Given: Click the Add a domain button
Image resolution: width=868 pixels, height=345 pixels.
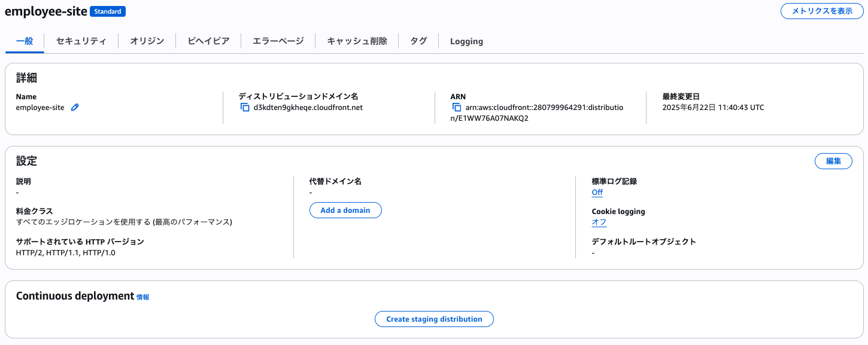Looking at the screenshot, I should 345,210.
